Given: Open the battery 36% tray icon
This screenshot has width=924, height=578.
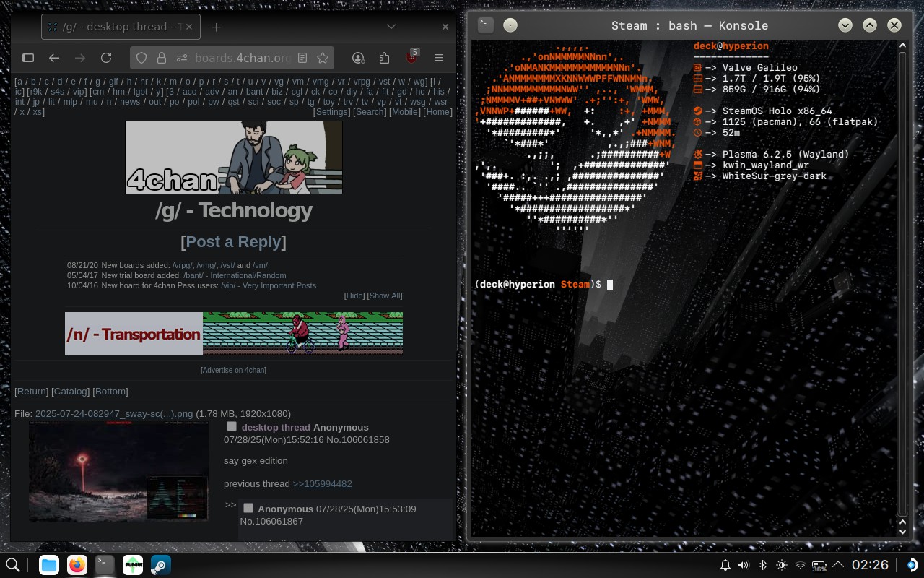Looking at the screenshot, I should tap(819, 566).
